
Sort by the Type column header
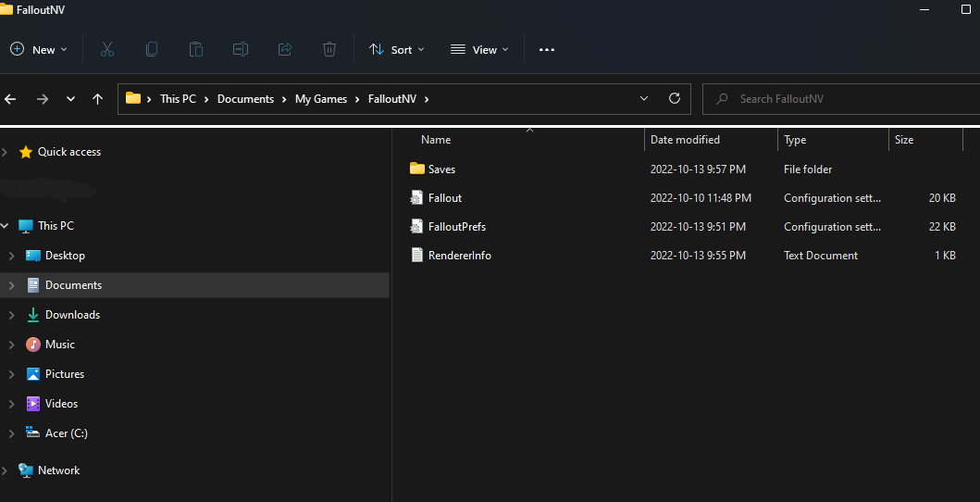click(795, 140)
